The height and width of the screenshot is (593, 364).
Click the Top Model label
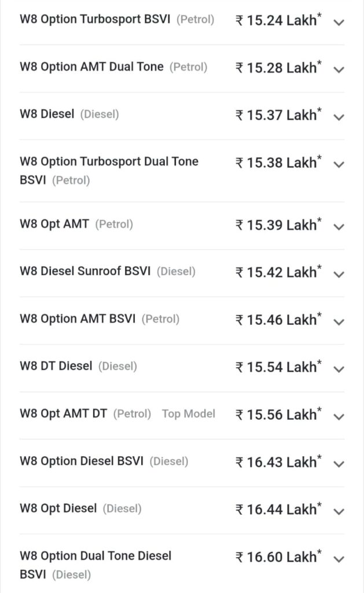[x=189, y=413]
